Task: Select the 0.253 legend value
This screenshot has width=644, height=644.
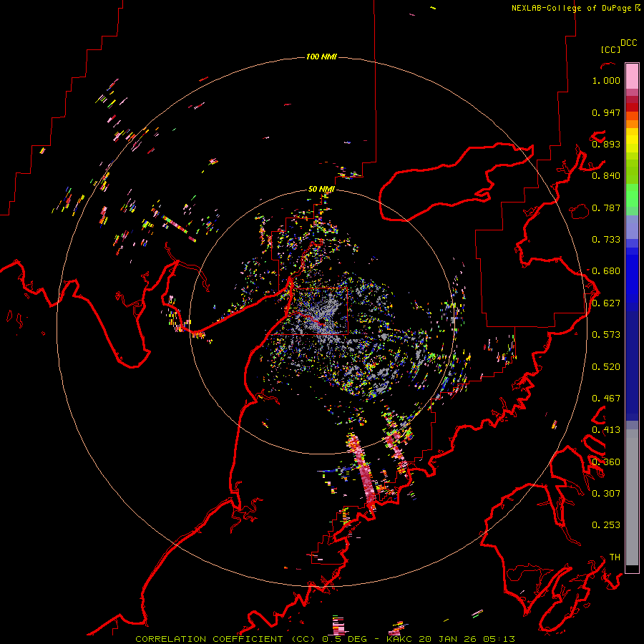Action: point(606,525)
